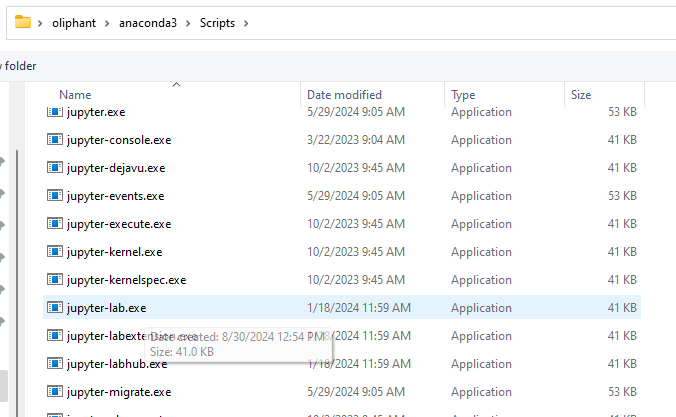Click the jupyter-execute.exe file icon

click(55, 224)
